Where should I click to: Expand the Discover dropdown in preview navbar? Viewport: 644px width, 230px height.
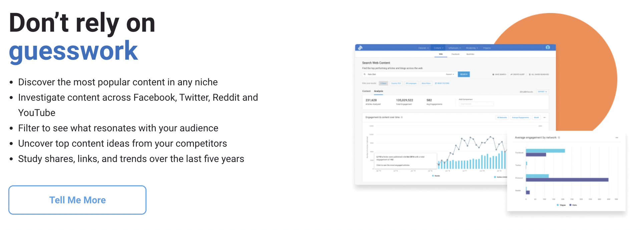tap(423, 48)
